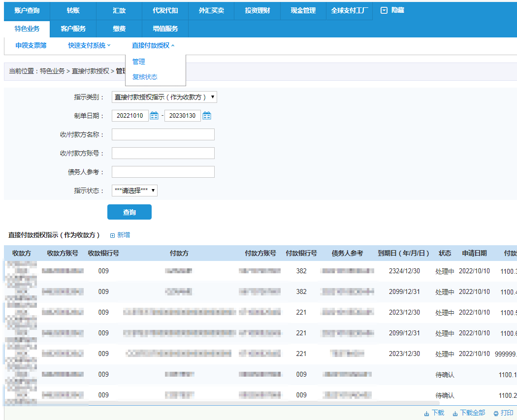Viewport: 517px width, 420px height.
Task: Click the download icon next to 下载全部
Action: [x=455, y=414]
